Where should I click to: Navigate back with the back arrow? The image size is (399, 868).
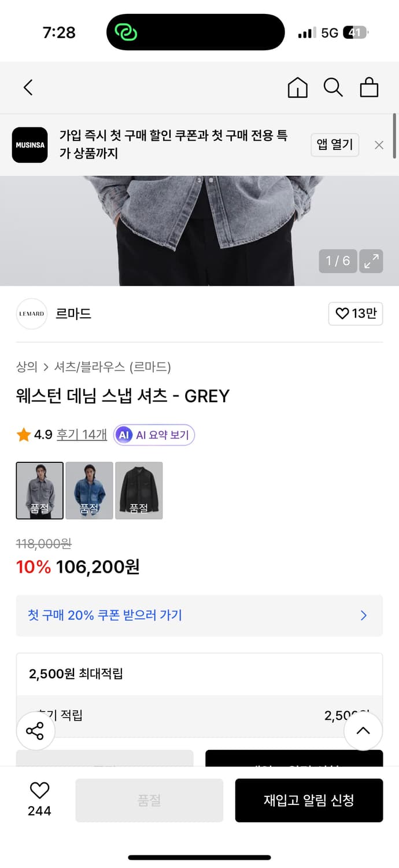pos(27,87)
